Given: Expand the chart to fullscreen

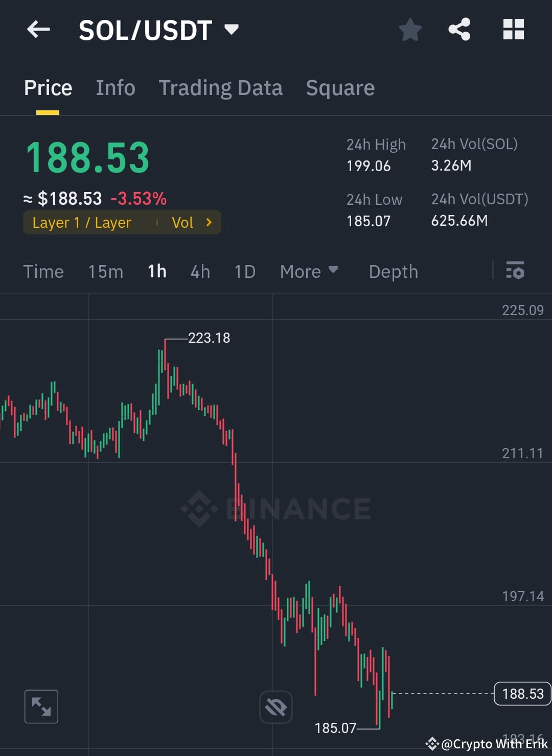Looking at the screenshot, I should click(41, 706).
